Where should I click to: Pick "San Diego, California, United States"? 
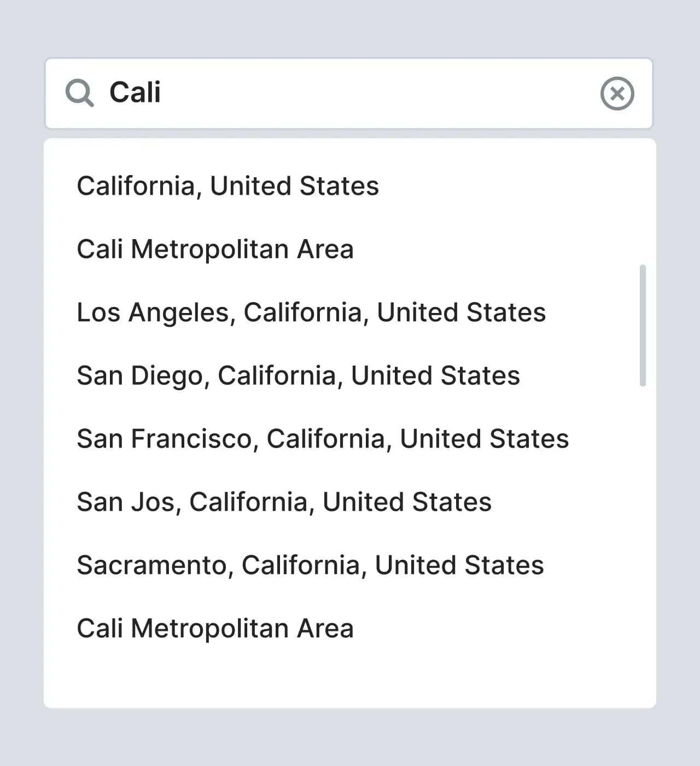pyautogui.click(x=298, y=376)
